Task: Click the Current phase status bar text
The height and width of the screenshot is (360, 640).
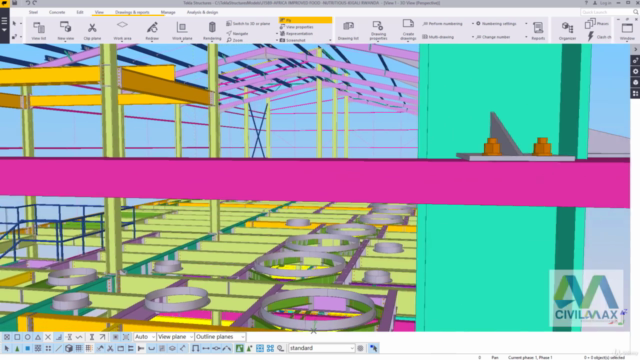Action: [x=530, y=358]
